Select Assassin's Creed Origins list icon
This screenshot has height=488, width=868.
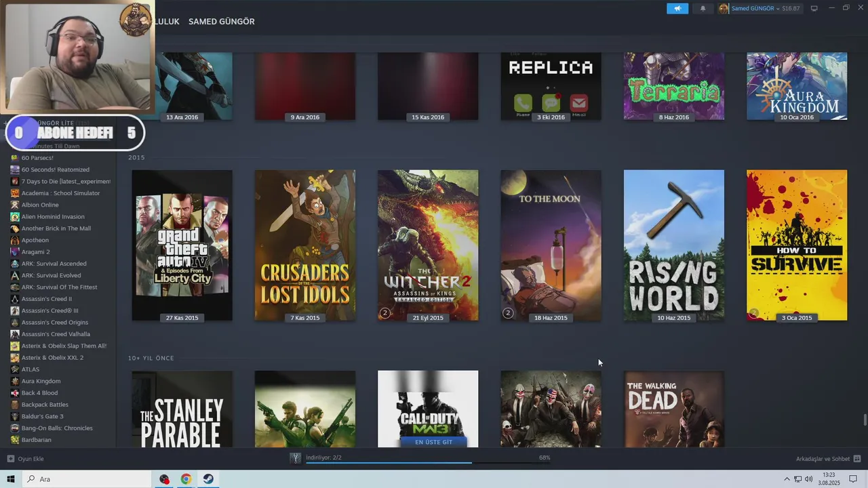[x=15, y=322]
